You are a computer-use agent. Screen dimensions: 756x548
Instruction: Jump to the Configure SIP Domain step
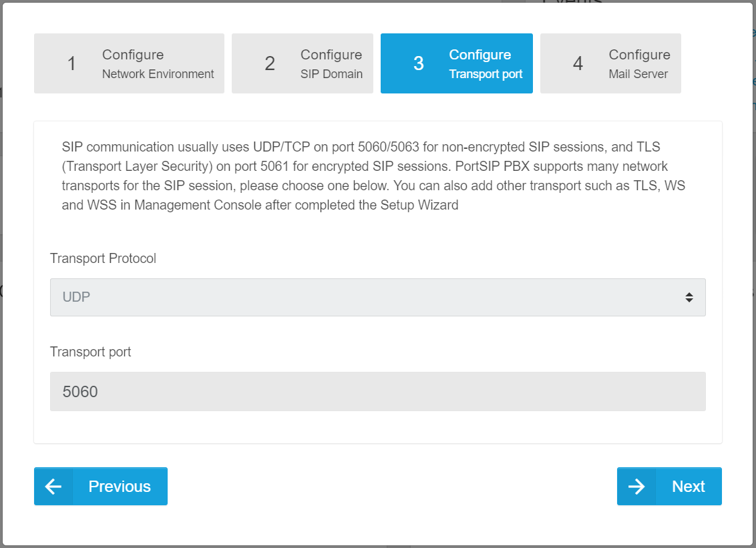point(331,64)
